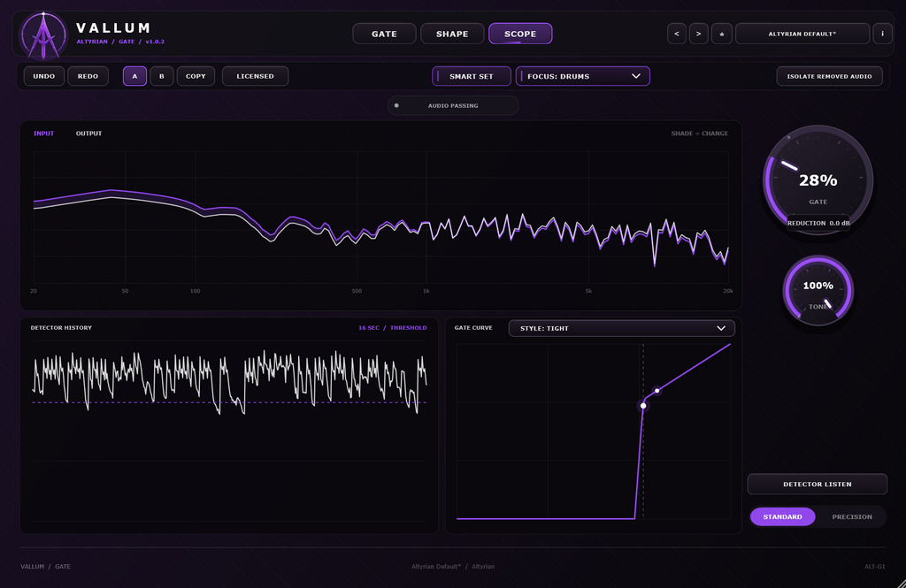Viewport: 906px width, 588px height.
Task: Click the Detector Listen button
Action: [x=817, y=484]
